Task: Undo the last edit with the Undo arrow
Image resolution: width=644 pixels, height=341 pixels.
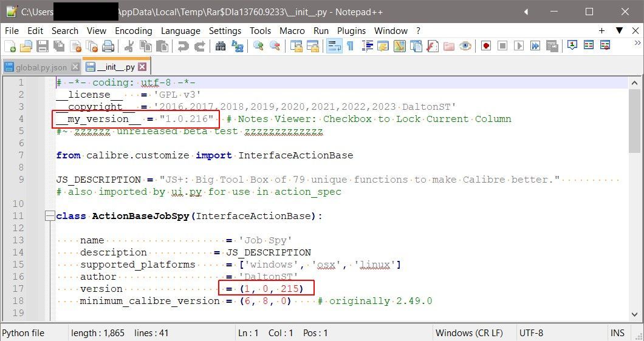Action: pyautogui.click(x=183, y=46)
